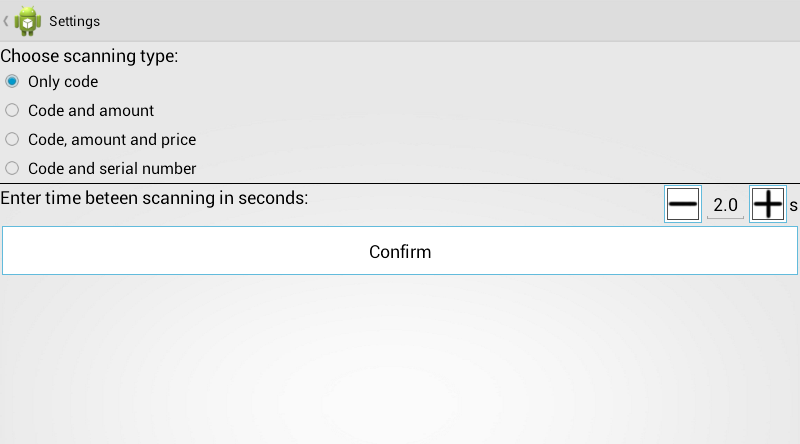The height and width of the screenshot is (444, 800).
Task: Tap the "Code, amount and price" label text
Action: [112, 140]
